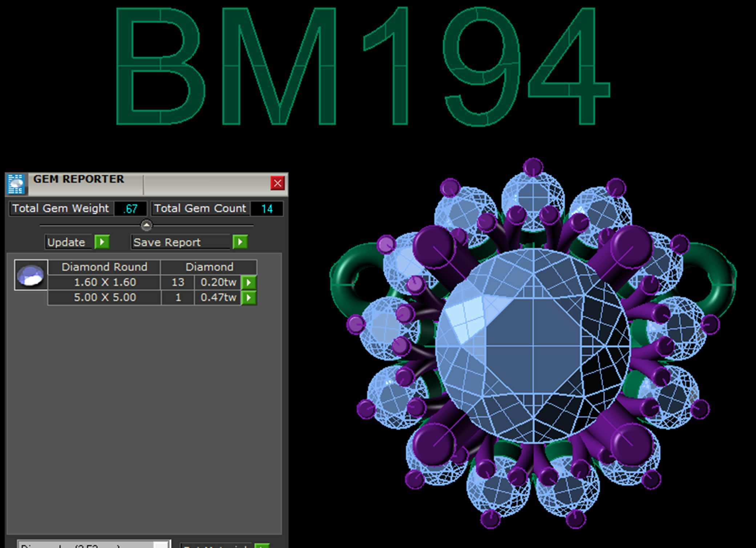Click the Total Gem Count value field
This screenshot has height=548, width=756.
point(267,209)
